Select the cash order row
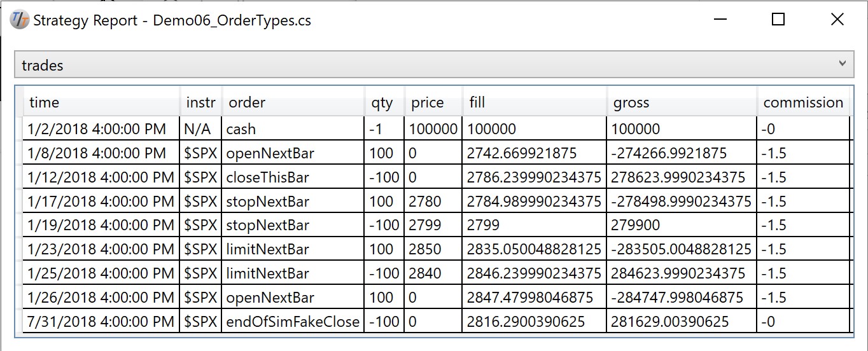 437,129
